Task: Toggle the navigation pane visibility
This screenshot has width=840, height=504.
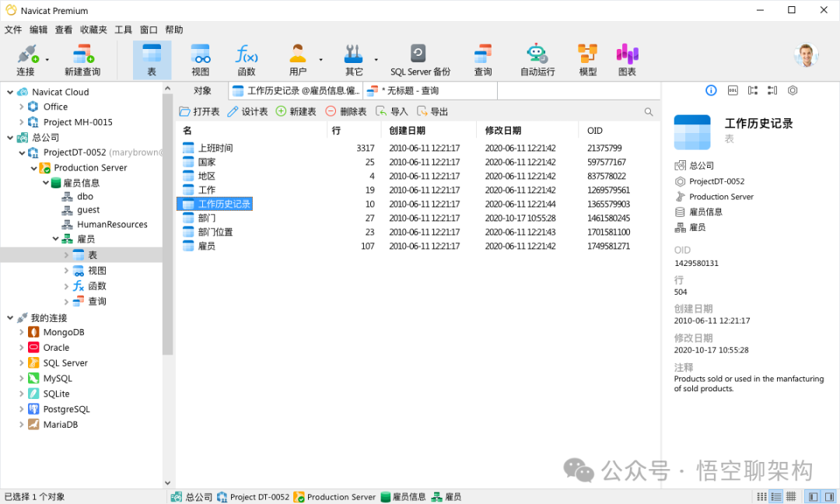Action: tap(811, 496)
